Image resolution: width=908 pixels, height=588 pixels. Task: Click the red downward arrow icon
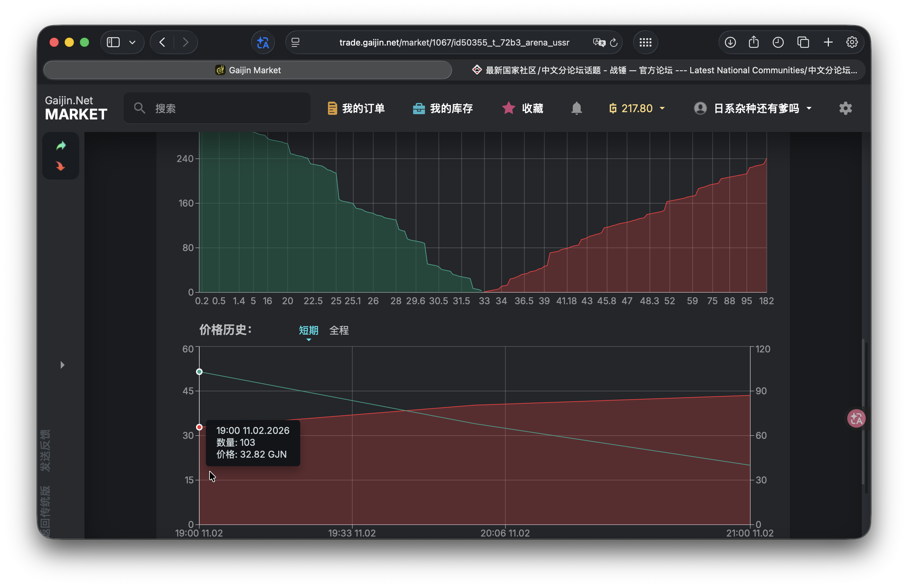point(60,166)
